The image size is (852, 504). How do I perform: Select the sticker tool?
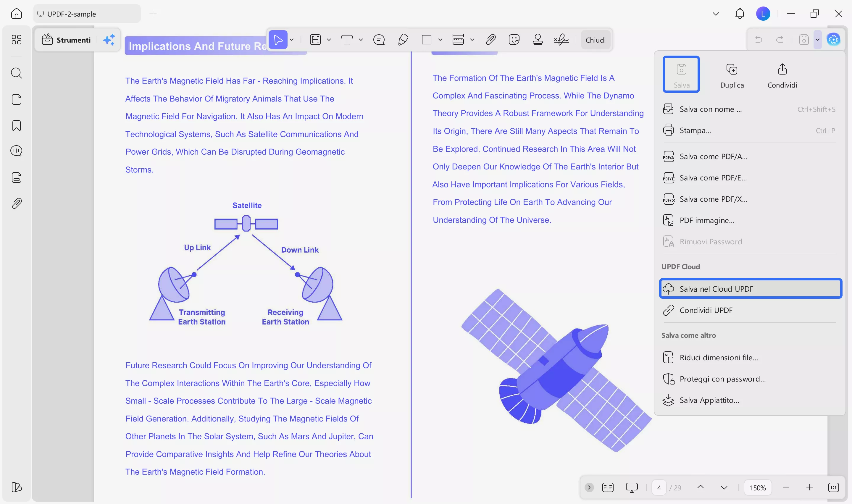(514, 40)
